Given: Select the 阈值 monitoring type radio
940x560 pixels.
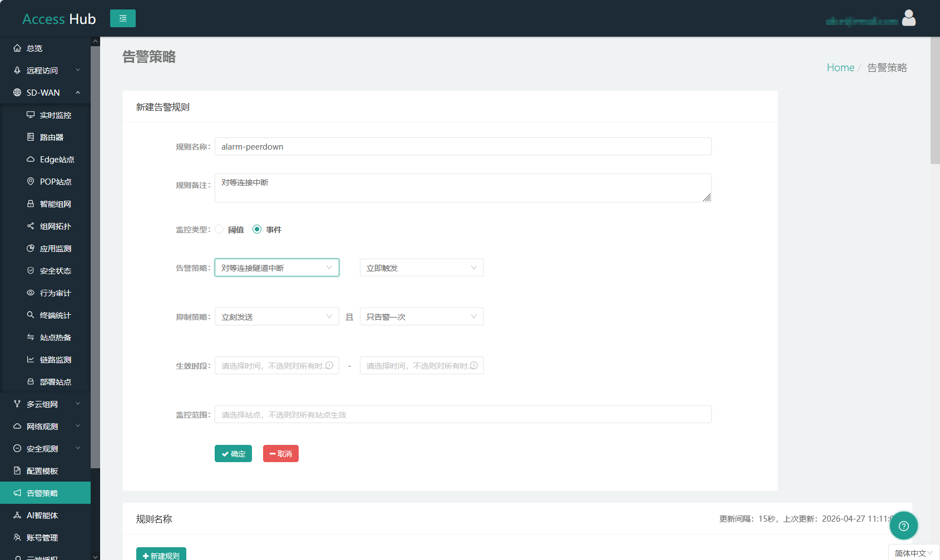Looking at the screenshot, I should [219, 229].
